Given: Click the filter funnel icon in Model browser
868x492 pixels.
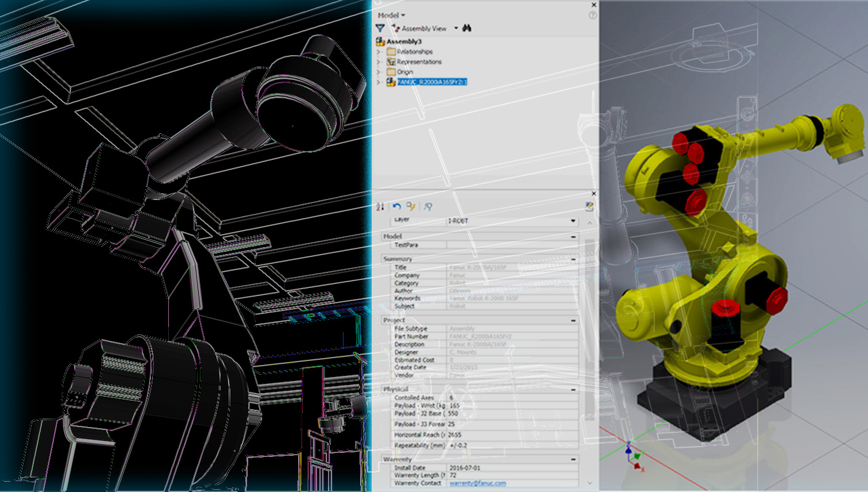Looking at the screenshot, I should pos(380,28).
